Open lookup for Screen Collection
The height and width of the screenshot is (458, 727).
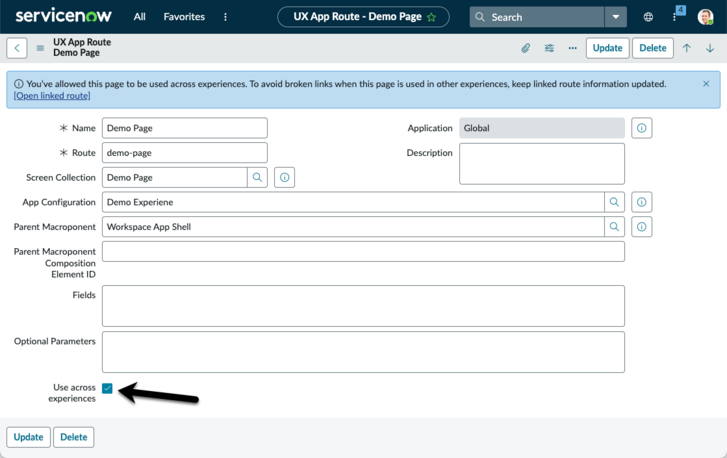[x=257, y=178]
